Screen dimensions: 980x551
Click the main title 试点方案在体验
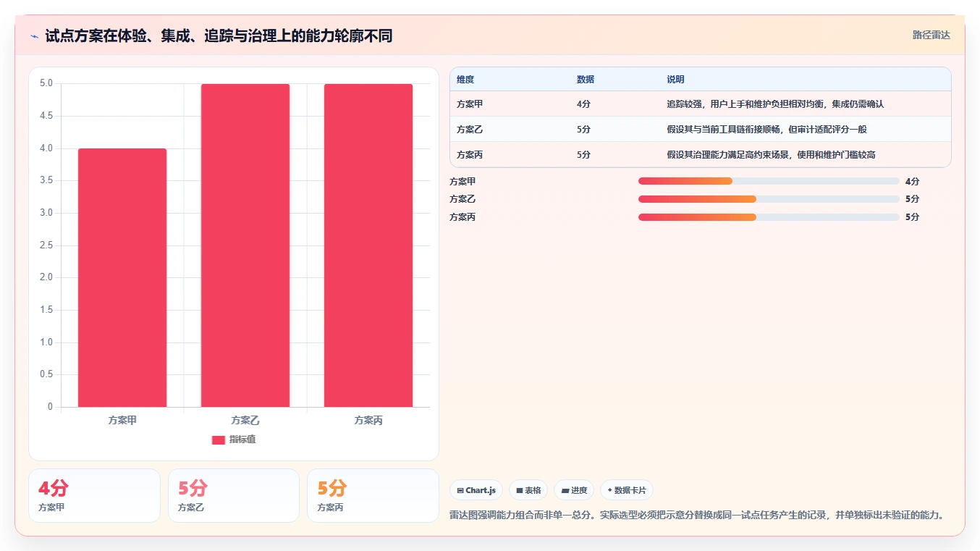[x=219, y=35]
